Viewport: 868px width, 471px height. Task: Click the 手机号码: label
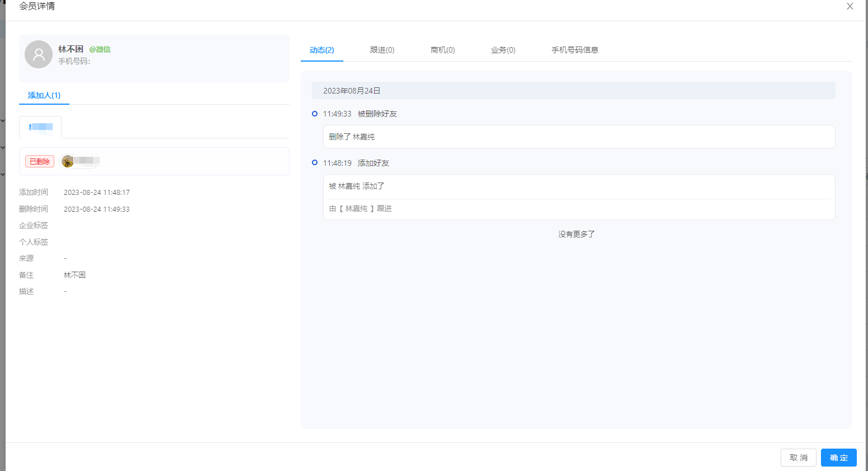pyautogui.click(x=74, y=61)
